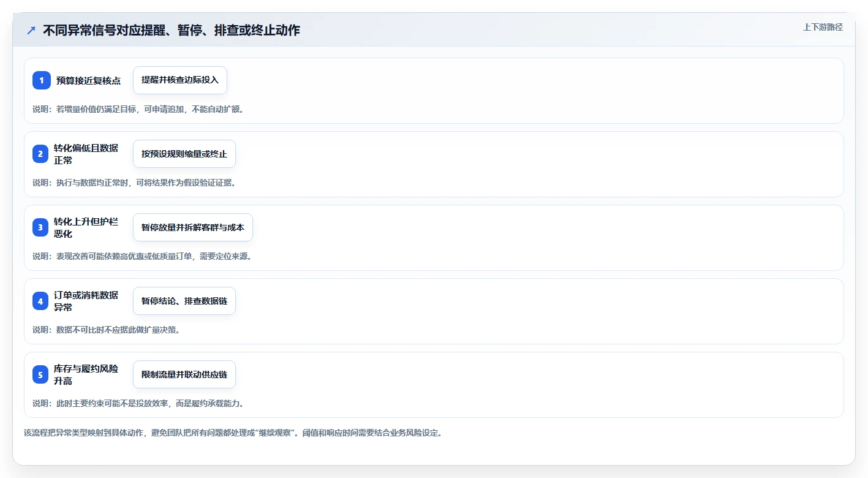Click the 提醒并核查边际投入 action chip
This screenshot has height=478, width=868.
180,80
